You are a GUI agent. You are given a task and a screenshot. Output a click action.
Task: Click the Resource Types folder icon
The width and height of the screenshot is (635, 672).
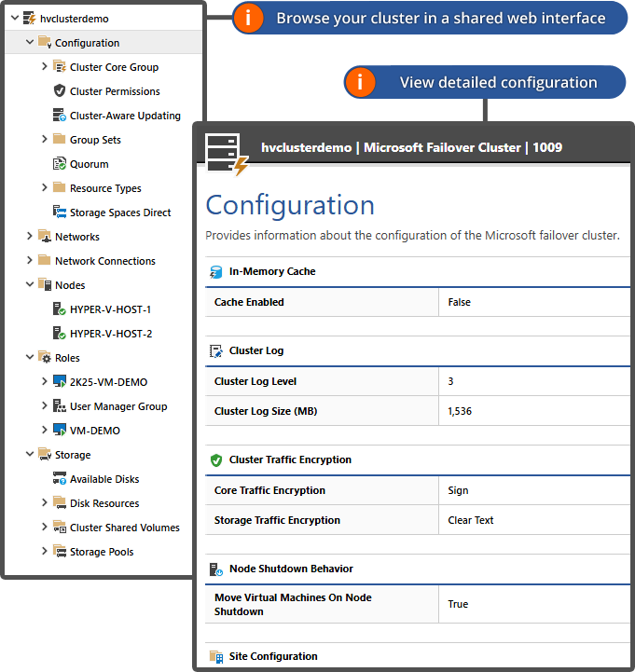[x=59, y=187]
